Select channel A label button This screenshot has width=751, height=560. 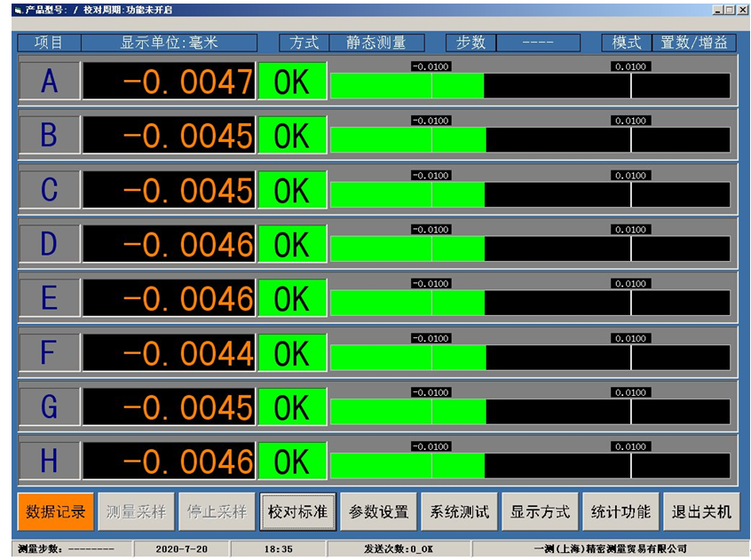point(49,82)
